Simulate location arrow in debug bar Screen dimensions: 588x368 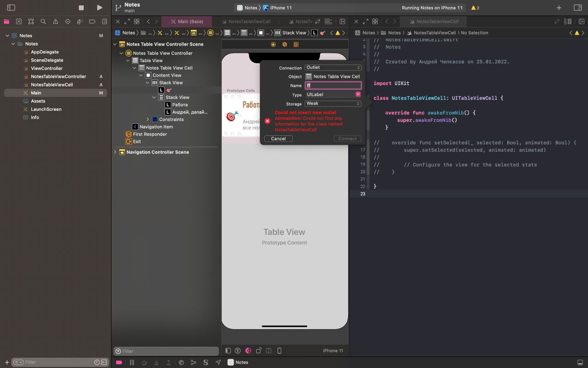coord(218,362)
